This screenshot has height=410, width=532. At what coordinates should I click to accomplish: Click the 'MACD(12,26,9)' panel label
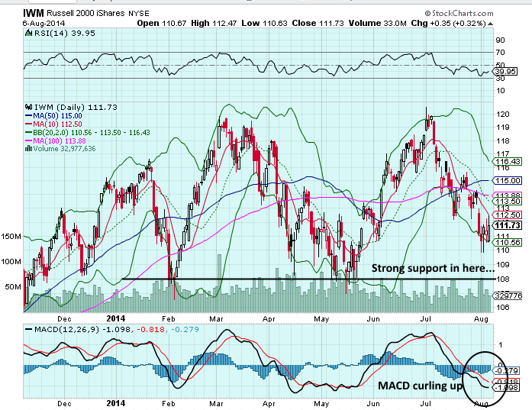67,330
